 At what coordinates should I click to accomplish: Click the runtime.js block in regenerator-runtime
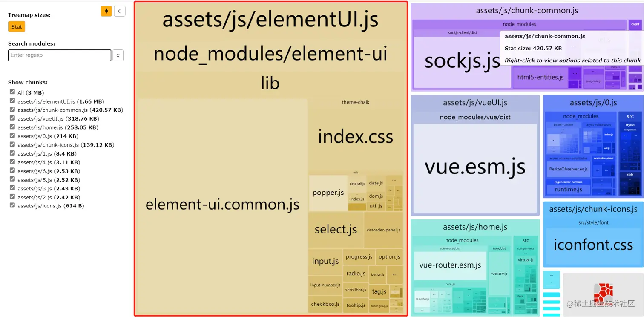click(x=568, y=189)
